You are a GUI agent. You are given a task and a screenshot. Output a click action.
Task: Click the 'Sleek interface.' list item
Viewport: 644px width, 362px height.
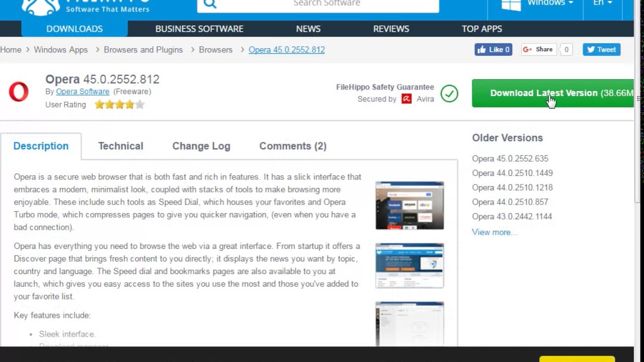pos(67,334)
